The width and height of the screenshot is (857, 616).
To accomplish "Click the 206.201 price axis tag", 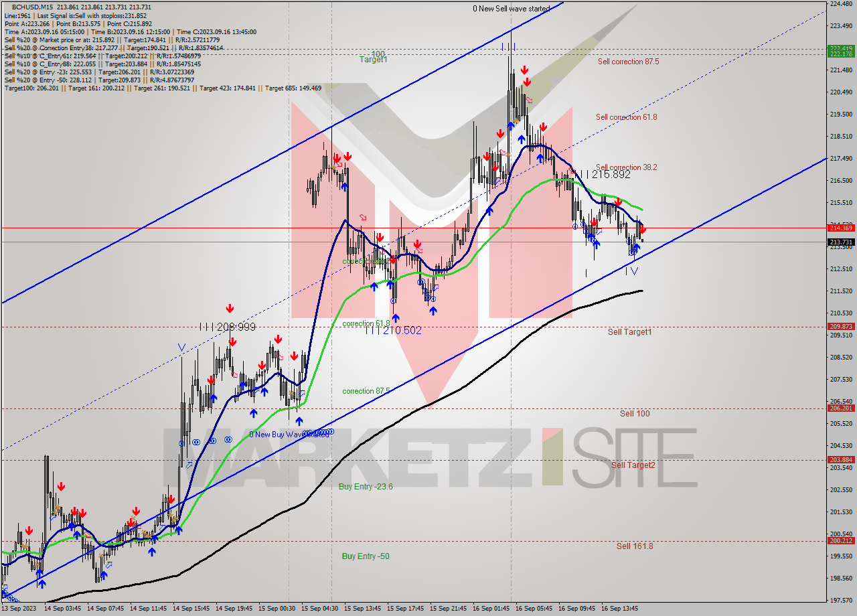I will pos(841,408).
